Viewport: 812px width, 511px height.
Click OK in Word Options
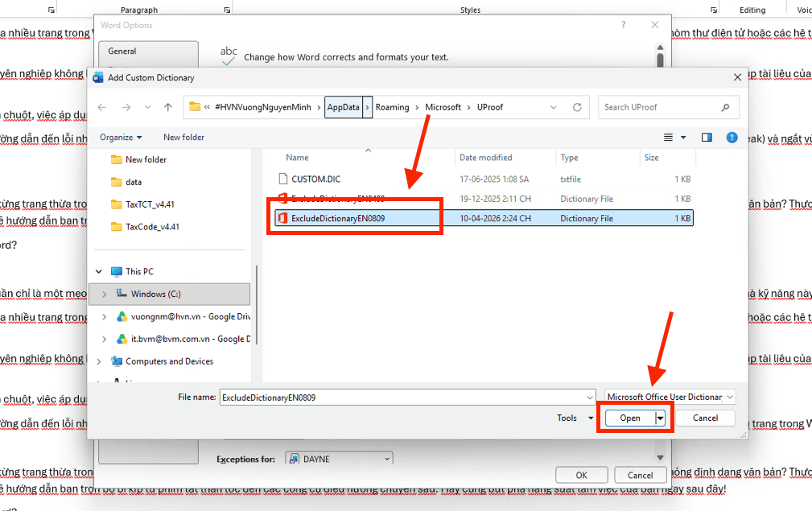click(x=582, y=475)
